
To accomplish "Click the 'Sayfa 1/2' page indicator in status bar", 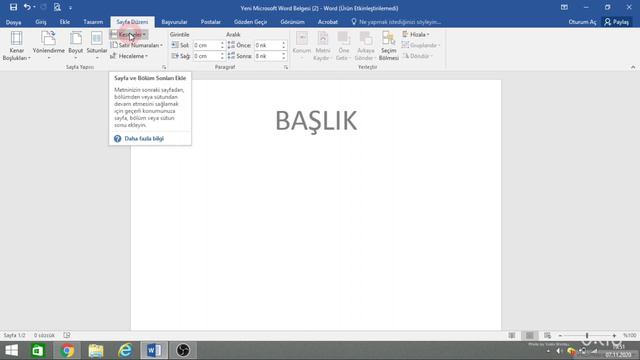I will pyautogui.click(x=15, y=336).
